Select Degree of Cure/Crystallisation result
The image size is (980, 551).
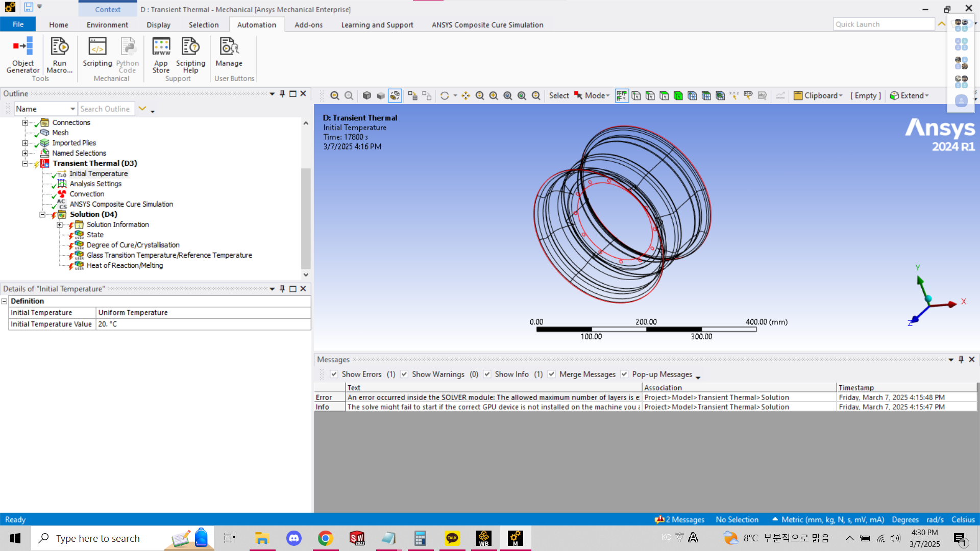pos(133,245)
